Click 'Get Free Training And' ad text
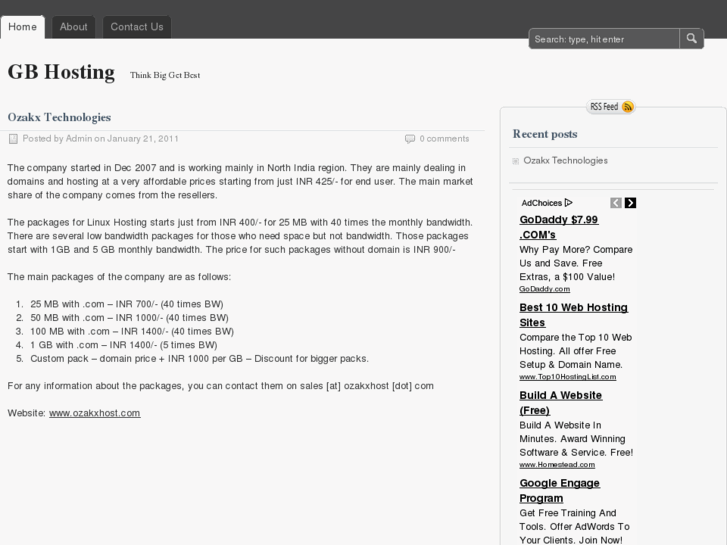Viewport: 727px width, 545px height. [568, 513]
